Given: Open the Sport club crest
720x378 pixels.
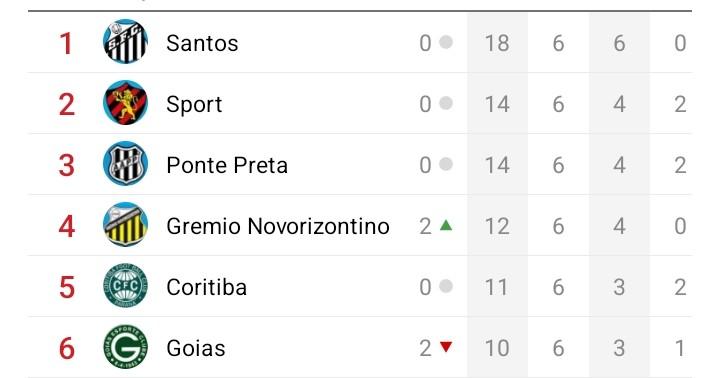Looking at the screenshot, I should click(x=125, y=103).
